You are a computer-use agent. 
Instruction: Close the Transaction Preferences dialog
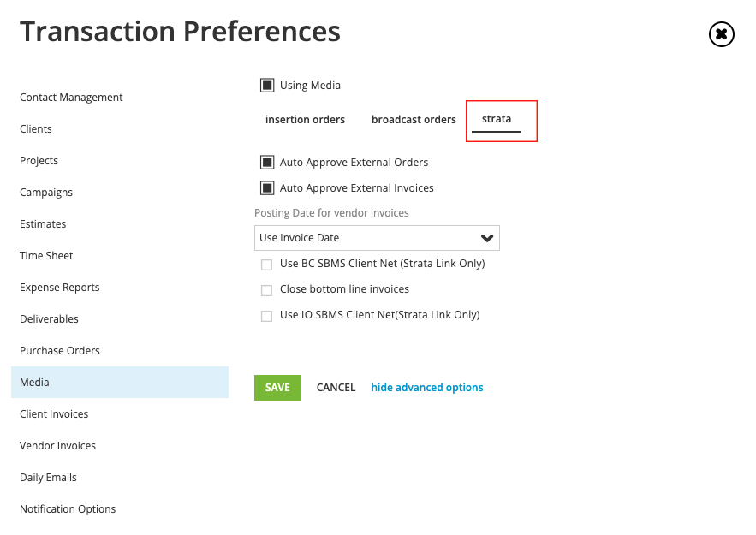(721, 34)
